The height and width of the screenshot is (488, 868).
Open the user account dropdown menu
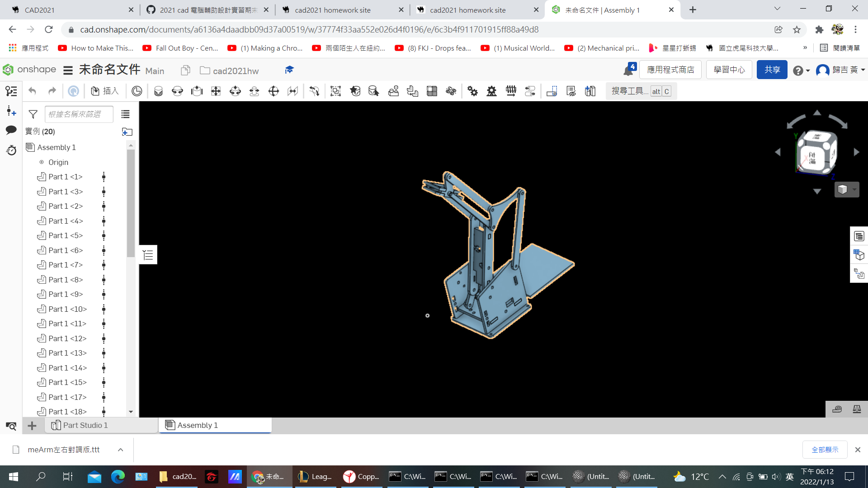[840, 70]
